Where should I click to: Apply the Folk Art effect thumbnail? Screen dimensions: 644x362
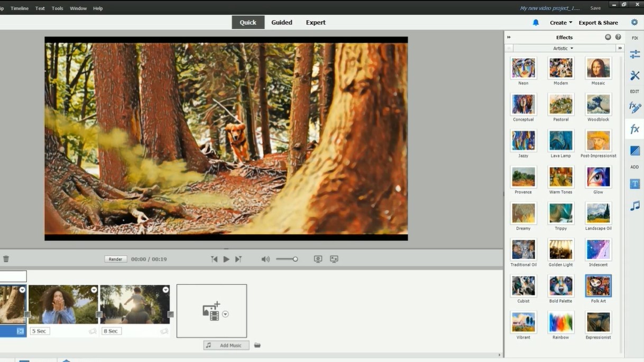[598, 286]
